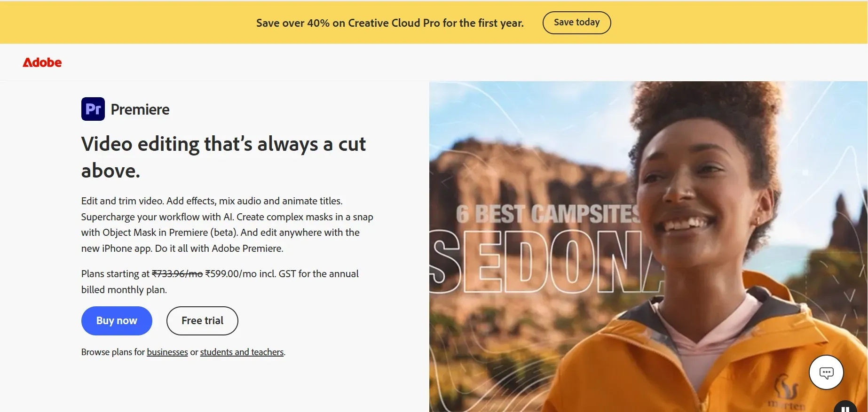Click the Creative Cloud Pro savings offer text

tap(389, 23)
